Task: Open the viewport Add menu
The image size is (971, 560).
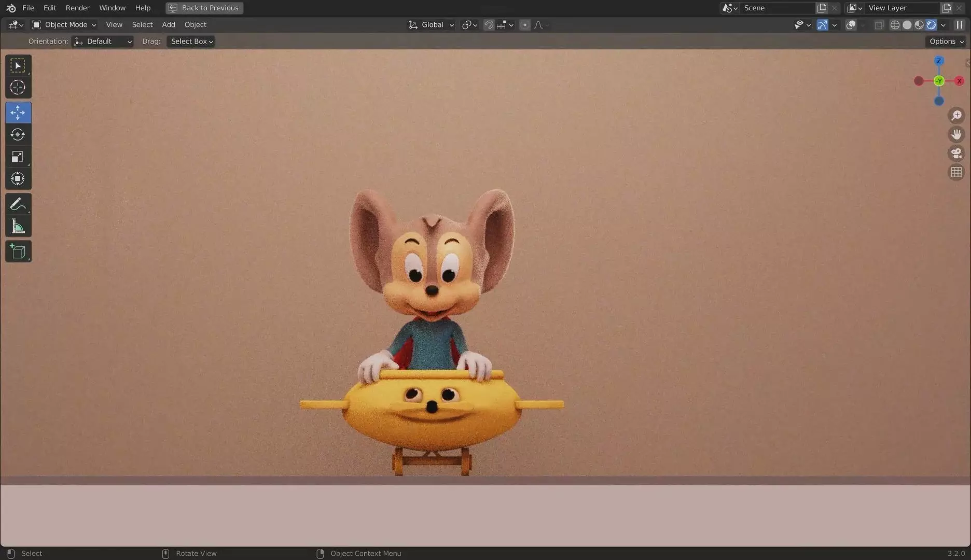Action: [x=169, y=25]
